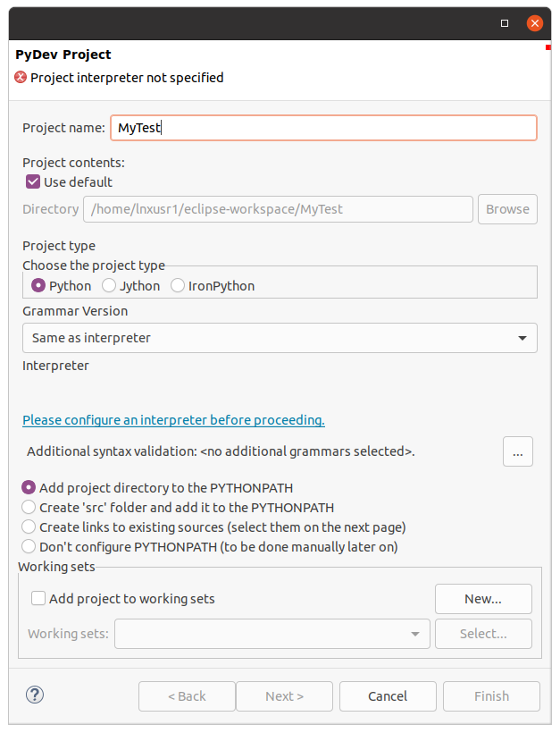Image resolution: width=560 pixels, height=733 pixels.
Task: Uncheck the Use default checkbox
Action: point(33,181)
